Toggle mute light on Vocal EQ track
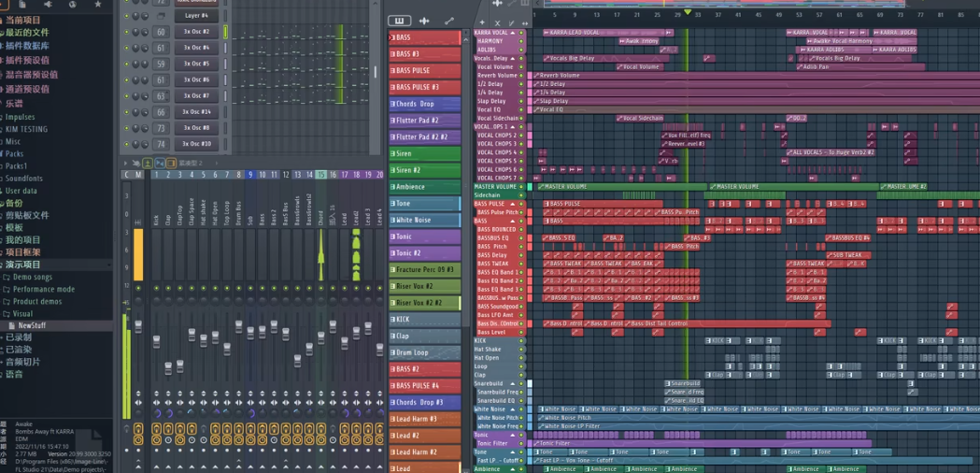Image resolution: width=980 pixels, height=473 pixels. [521, 109]
